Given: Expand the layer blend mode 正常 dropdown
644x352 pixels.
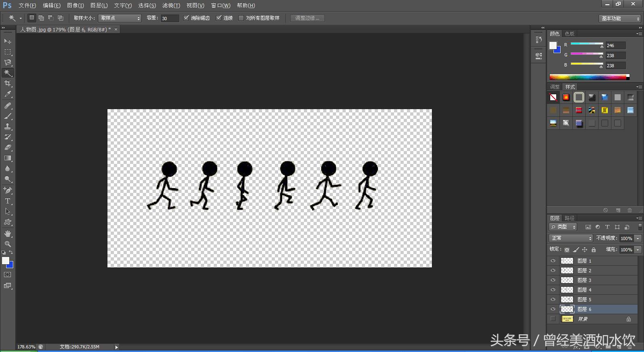Looking at the screenshot, I should click(x=571, y=238).
